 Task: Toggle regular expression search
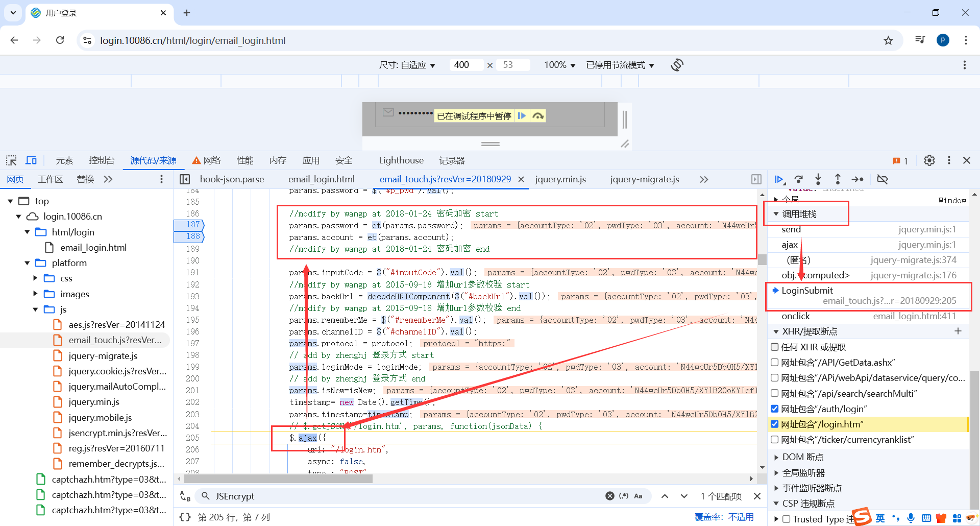624,496
